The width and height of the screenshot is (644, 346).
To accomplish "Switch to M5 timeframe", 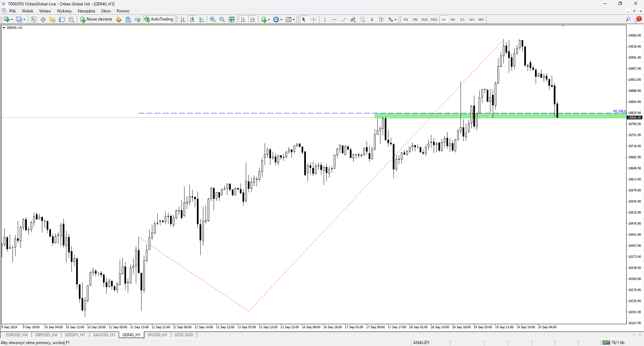I will coord(415,19).
